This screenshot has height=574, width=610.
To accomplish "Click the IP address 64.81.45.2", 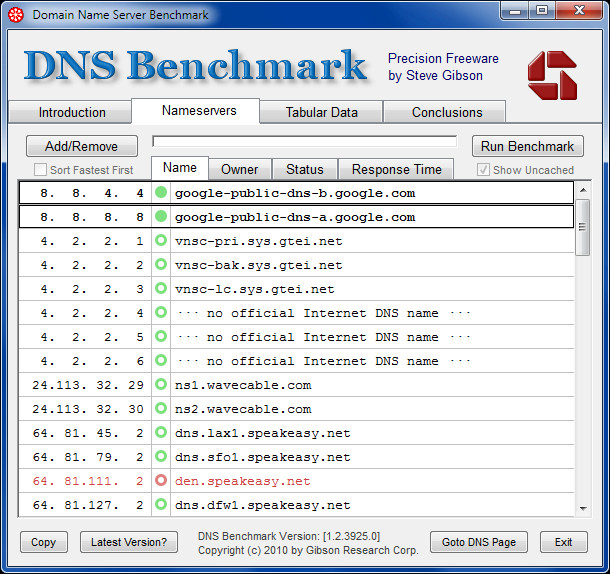I will coord(88,433).
